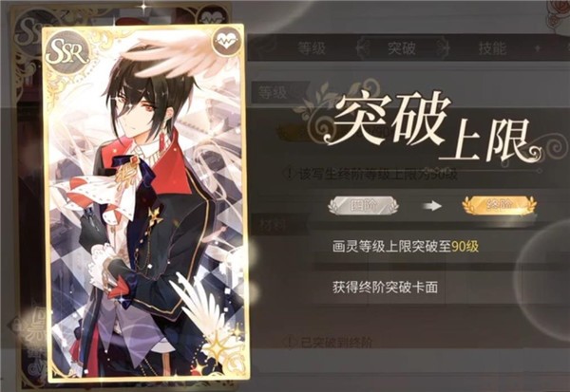Click the heart pulse attribute icon
The width and height of the screenshot is (570, 392).
pos(226,42)
